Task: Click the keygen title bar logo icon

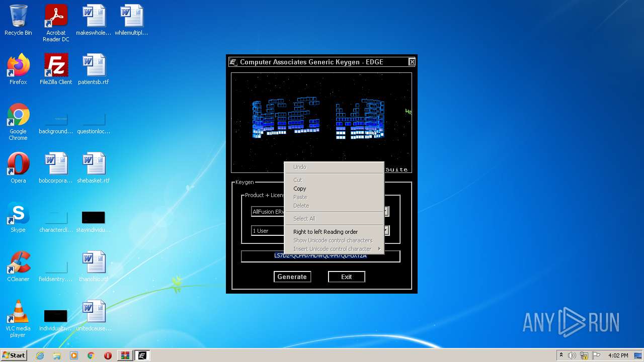Action: 233,62
